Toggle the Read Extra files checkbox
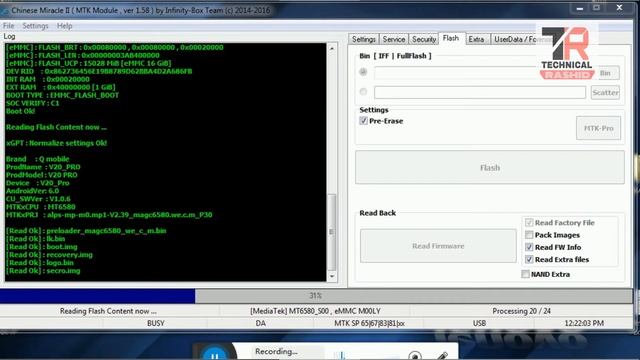 [529, 259]
